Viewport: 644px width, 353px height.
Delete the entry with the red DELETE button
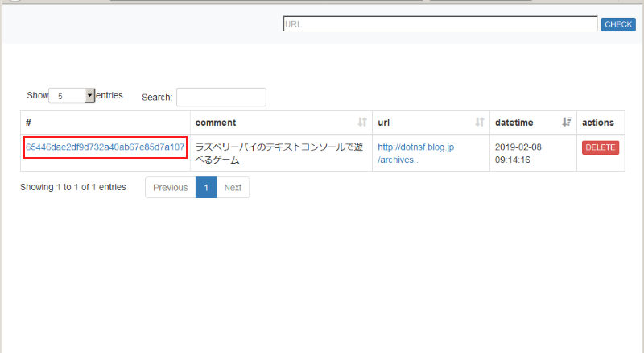point(600,147)
